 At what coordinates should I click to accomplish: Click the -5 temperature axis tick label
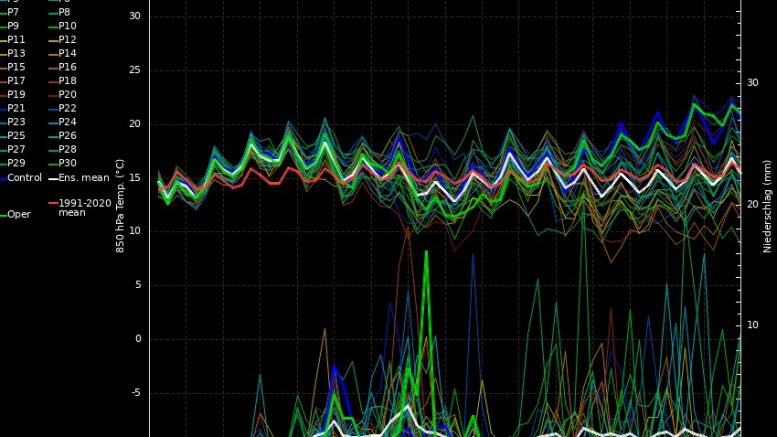136,393
